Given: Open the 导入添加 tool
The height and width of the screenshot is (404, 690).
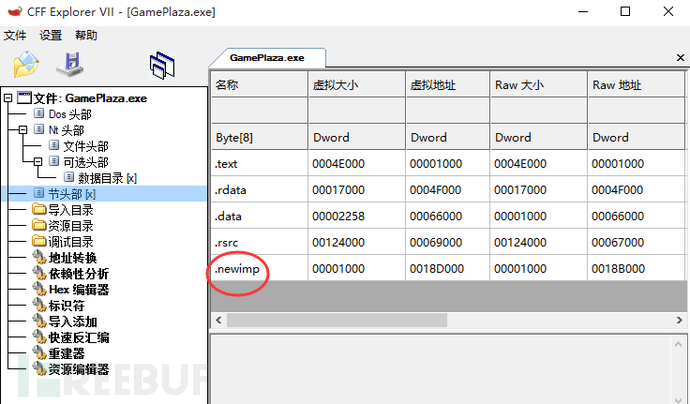Looking at the screenshot, I should [73, 321].
